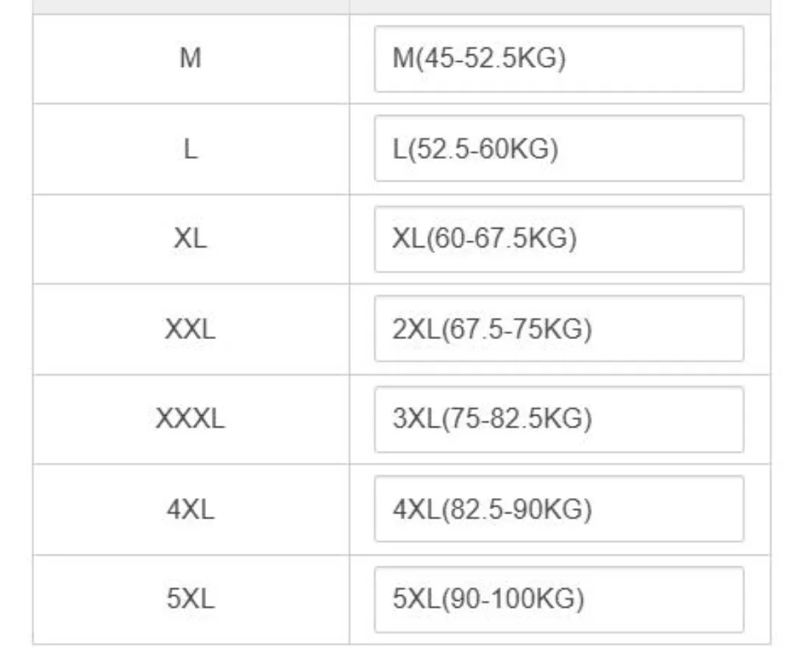Select the L size label

click(x=190, y=149)
